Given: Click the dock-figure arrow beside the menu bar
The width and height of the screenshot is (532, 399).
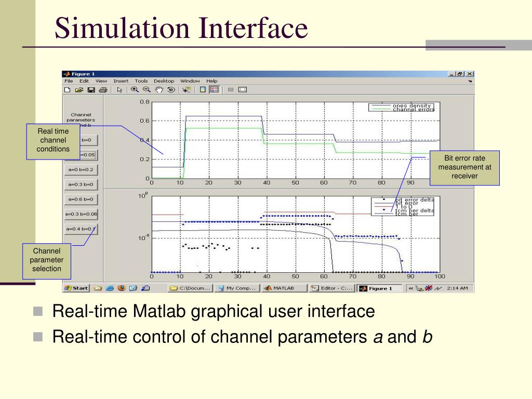Looking at the screenshot, I should [x=470, y=82].
